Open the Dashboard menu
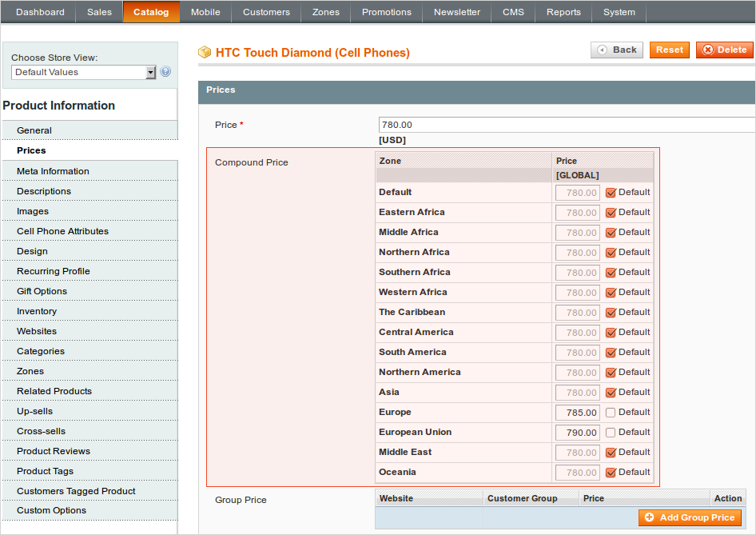This screenshot has width=756, height=535. click(x=40, y=12)
